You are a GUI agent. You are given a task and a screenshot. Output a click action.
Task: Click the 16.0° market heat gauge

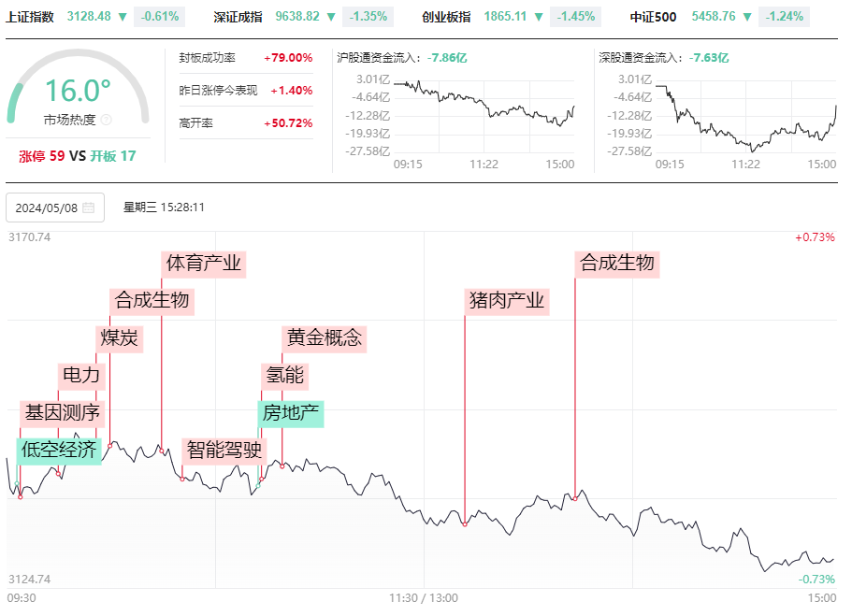pos(78,90)
